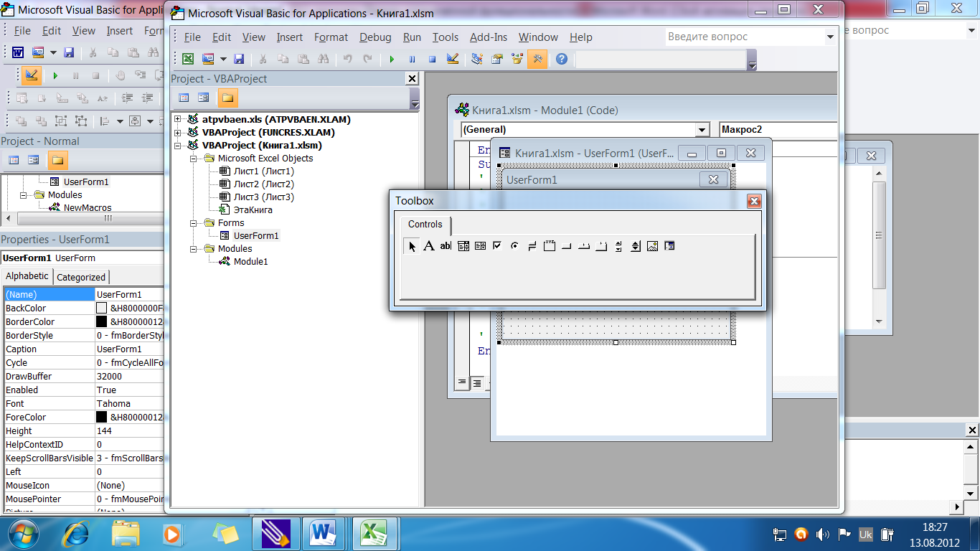The image size is (980, 551).
Task: Open the Введите вопрос help box dropdown
Action: (x=830, y=37)
